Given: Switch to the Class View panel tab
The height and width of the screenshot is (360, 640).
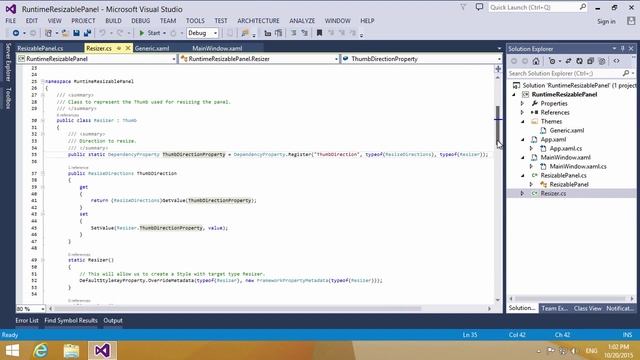Looking at the screenshot, I should [x=587, y=309].
